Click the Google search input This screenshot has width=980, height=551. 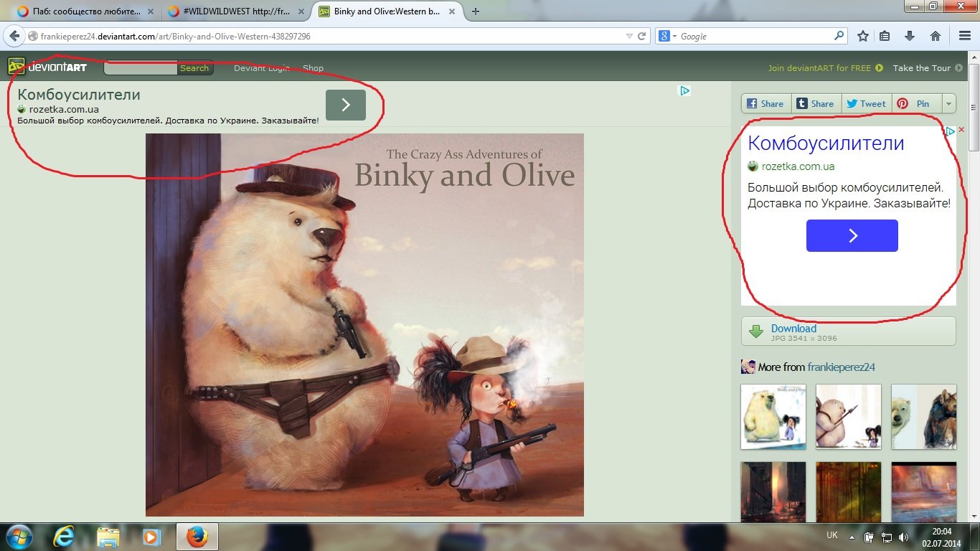[x=755, y=36]
